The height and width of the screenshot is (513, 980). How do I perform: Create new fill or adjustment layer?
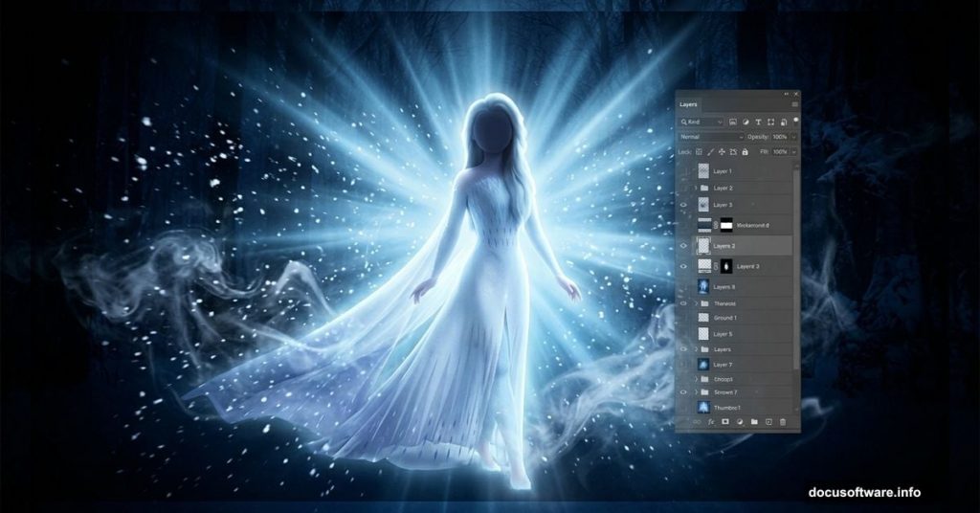(x=740, y=422)
